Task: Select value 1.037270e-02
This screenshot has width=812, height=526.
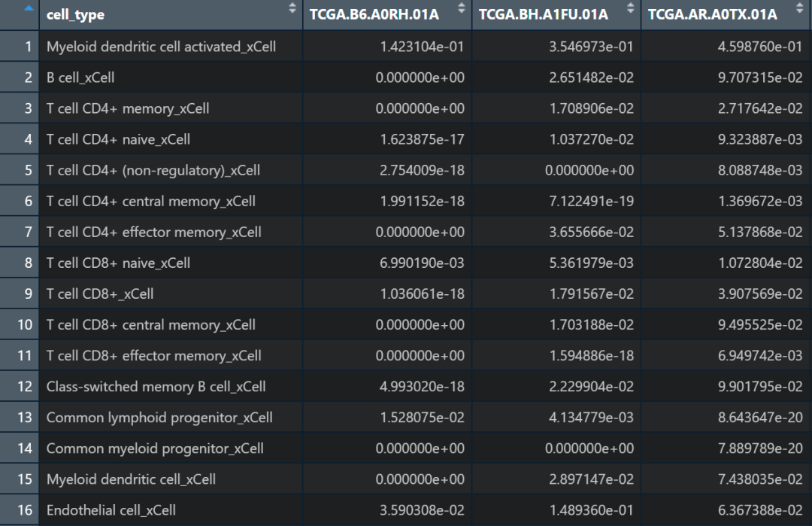Action: tap(592, 139)
